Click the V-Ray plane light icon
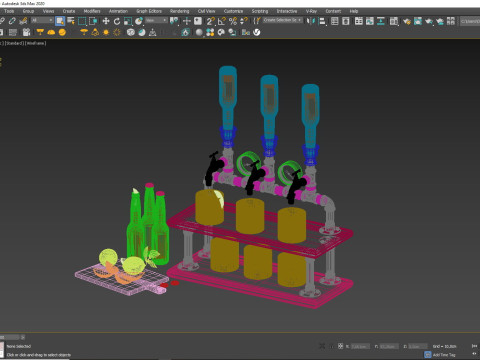The image size is (480, 360). pyautogui.click(x=40, y=32)
